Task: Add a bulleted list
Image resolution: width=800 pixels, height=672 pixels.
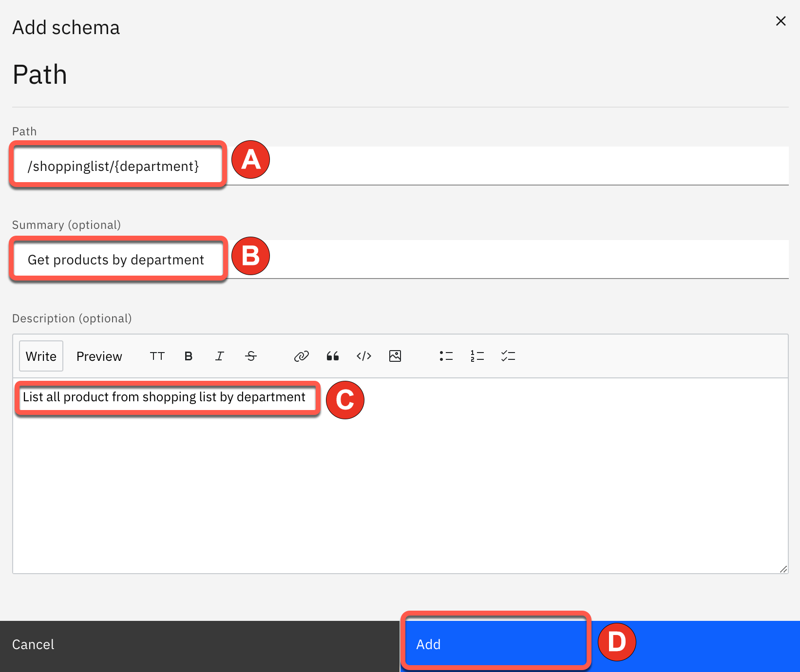Action: pos(446,356)
